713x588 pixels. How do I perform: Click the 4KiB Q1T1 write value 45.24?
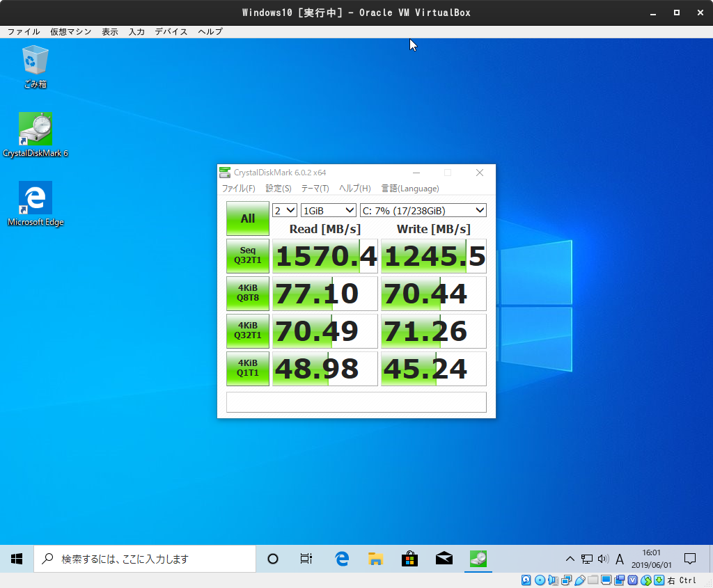coord(434,369)
